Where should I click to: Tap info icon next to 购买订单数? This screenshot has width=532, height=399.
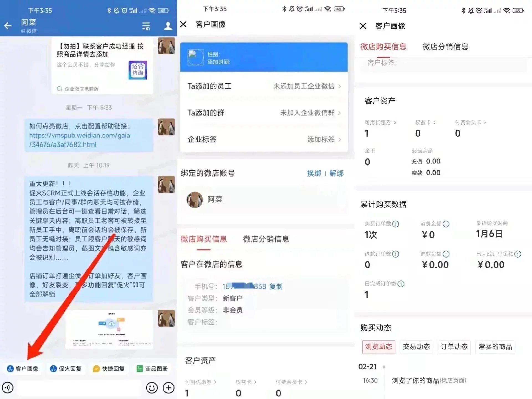pos(396,224)
